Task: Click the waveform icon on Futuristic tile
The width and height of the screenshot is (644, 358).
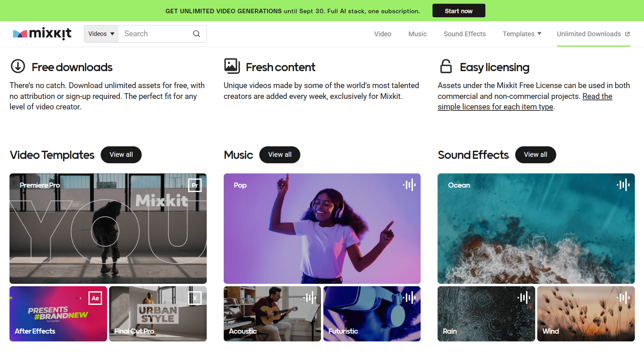Action: click(409, 298)
